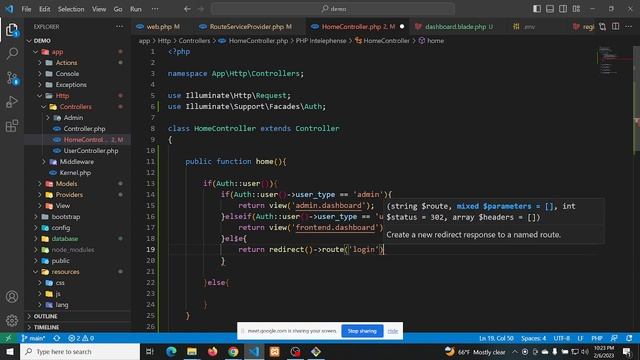Screen dimensions: 640x360
Task: Expand the Actions folder
Action: (40, 63)
